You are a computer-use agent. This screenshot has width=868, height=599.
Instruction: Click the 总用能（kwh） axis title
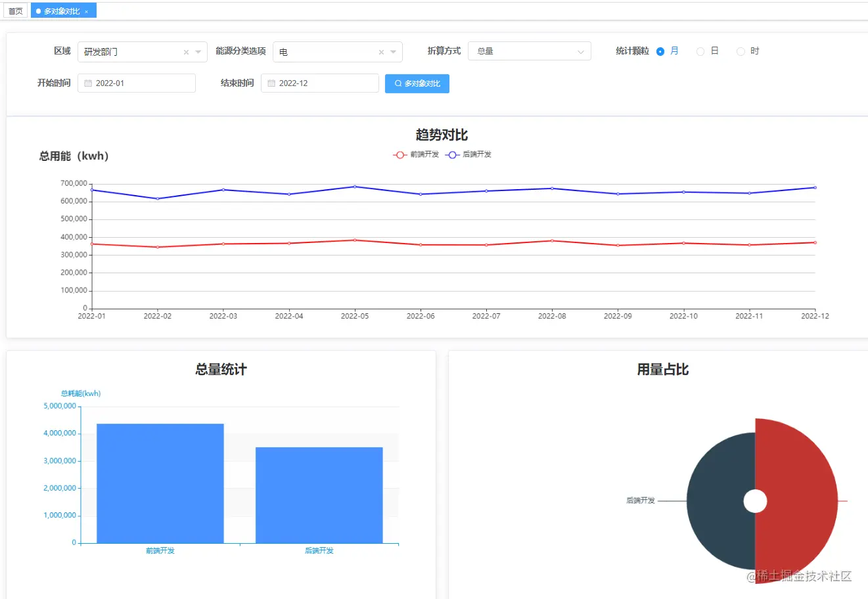74,156
